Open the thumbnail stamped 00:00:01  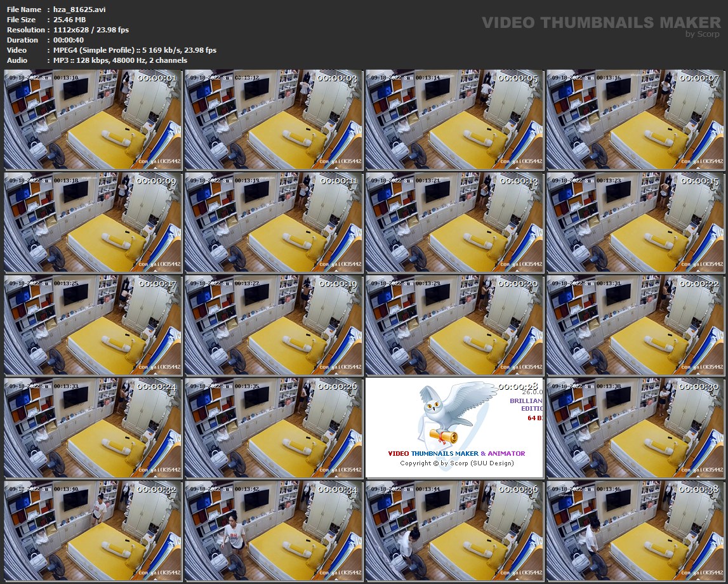pos(93,119)
